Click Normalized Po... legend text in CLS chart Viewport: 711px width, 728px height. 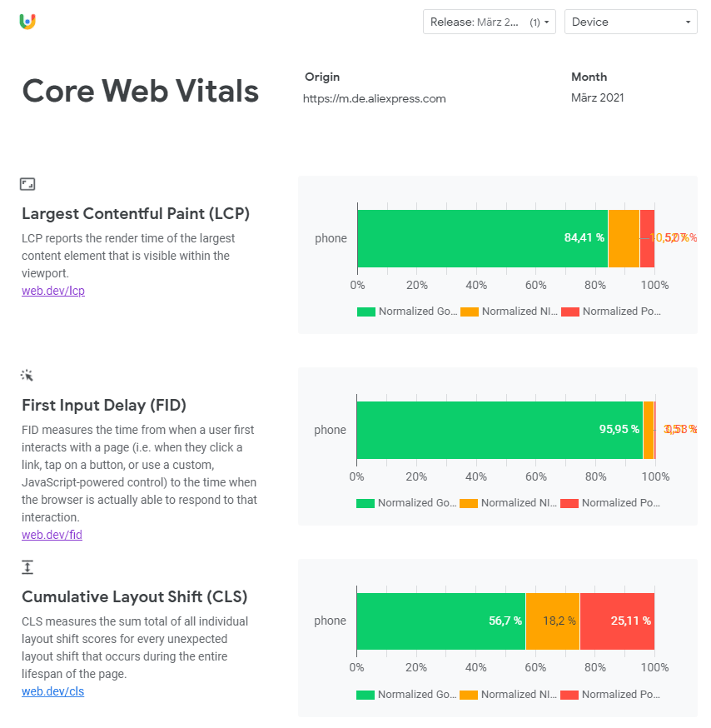[x=621, y=695]
